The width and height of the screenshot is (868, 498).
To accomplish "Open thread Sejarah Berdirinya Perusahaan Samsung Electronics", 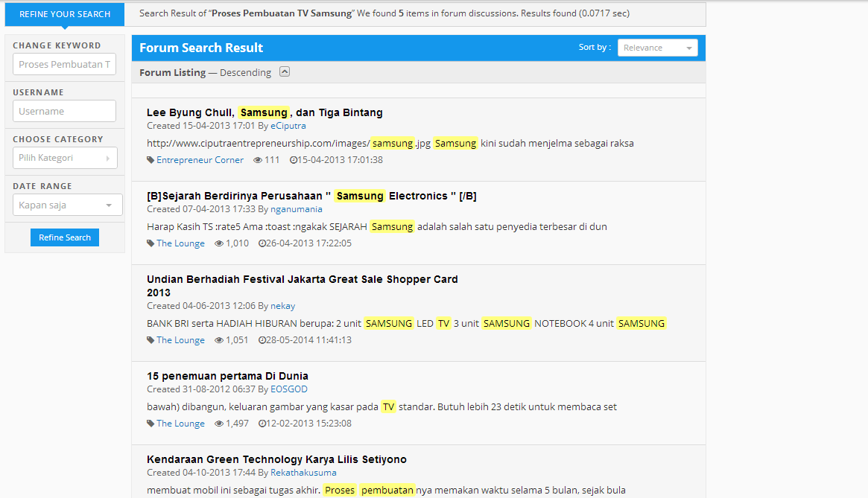I will pos(311,196).
